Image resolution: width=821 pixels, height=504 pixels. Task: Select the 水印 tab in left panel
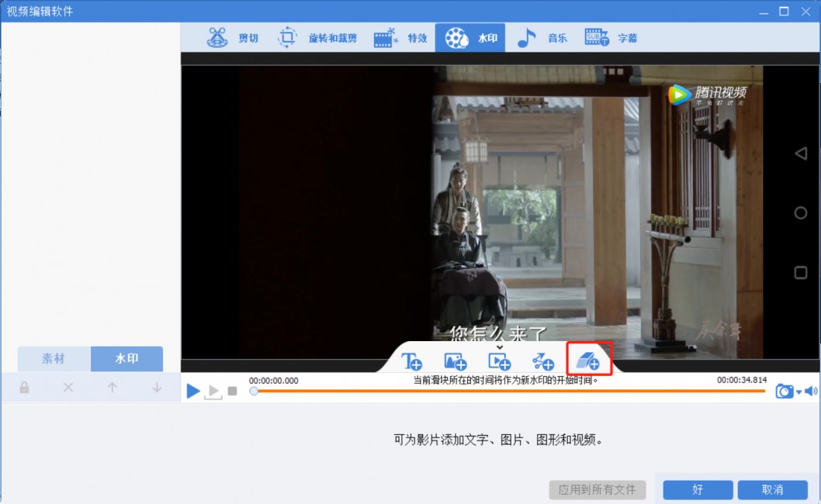(126, 358)
